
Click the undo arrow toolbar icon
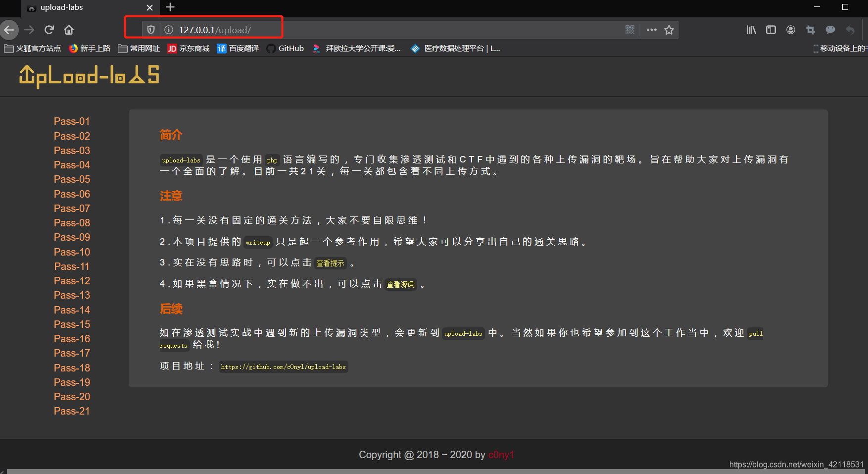[850, 30]
